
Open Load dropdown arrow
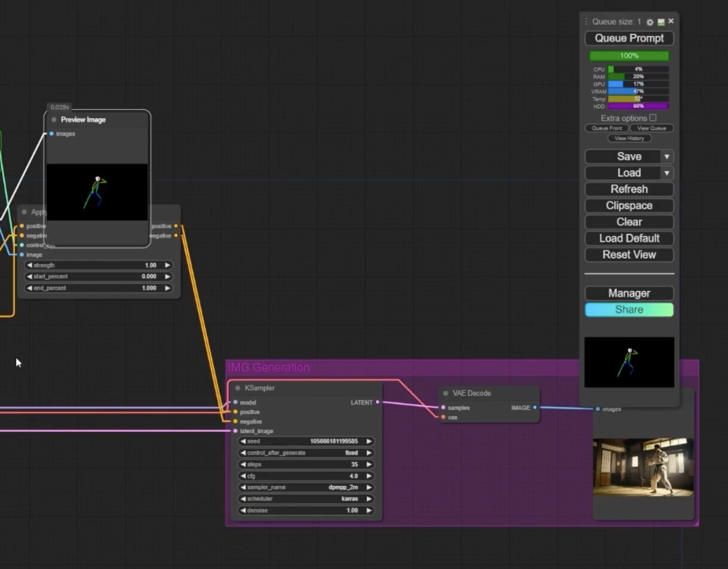(x=666, y=173)
